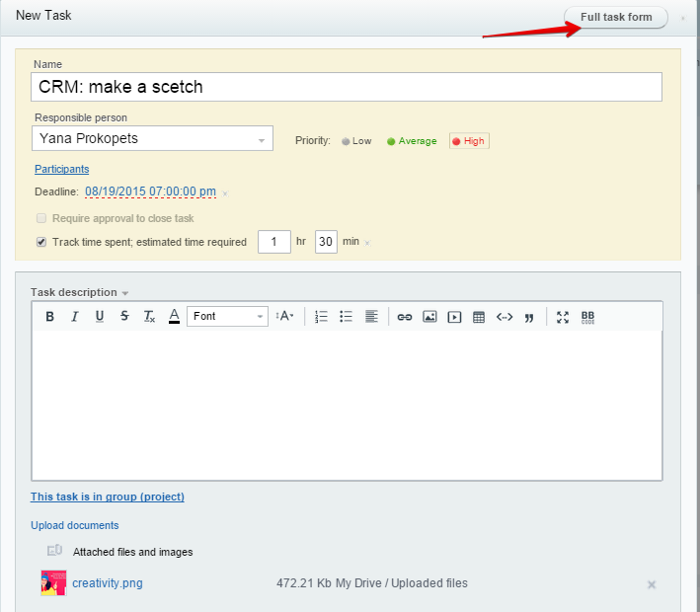Open the Participants link

61,169
